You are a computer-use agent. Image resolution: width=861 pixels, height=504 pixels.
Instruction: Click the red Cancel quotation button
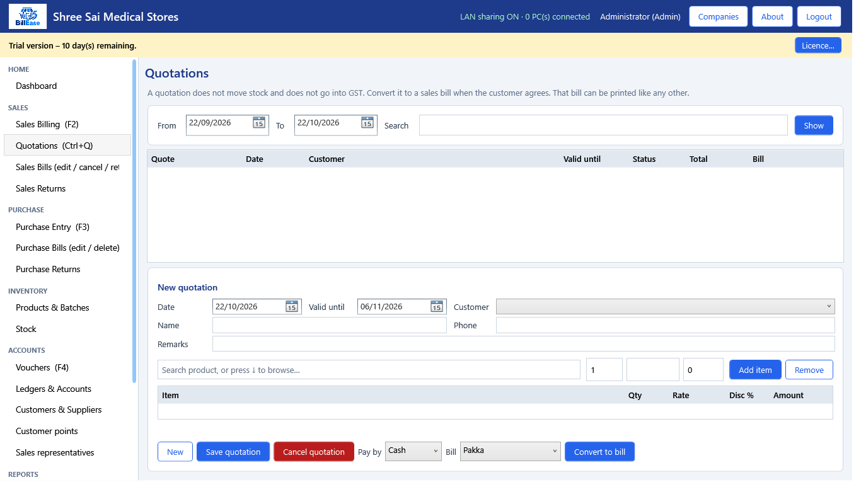coord(314,452)
